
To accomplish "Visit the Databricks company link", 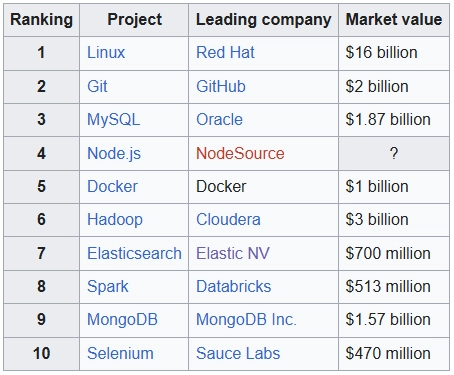I will (x=234, y=287).
